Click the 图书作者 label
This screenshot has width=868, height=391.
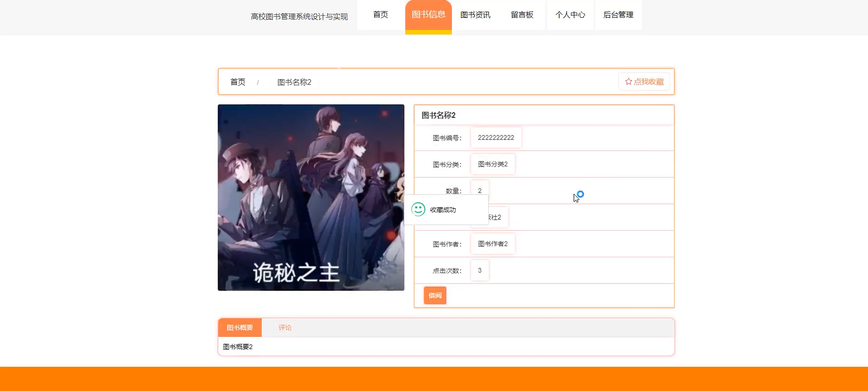(x=447, y=244)
